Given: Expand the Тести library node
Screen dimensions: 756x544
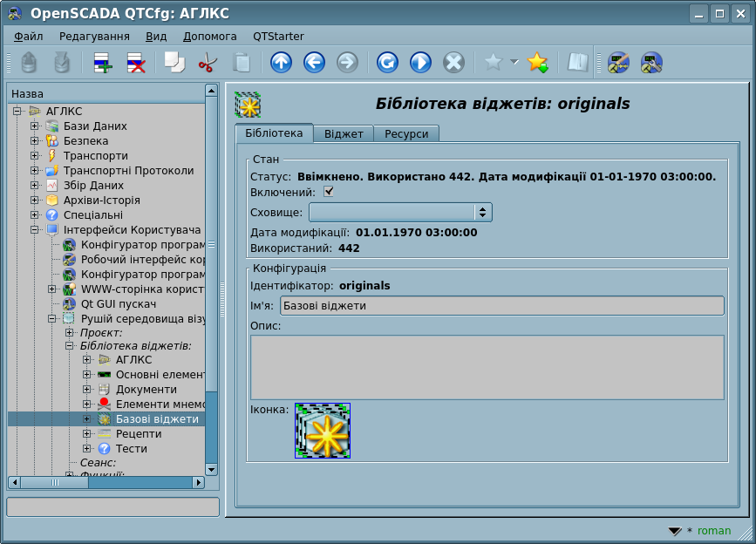Looking at the screenshot, I should 86,449.
